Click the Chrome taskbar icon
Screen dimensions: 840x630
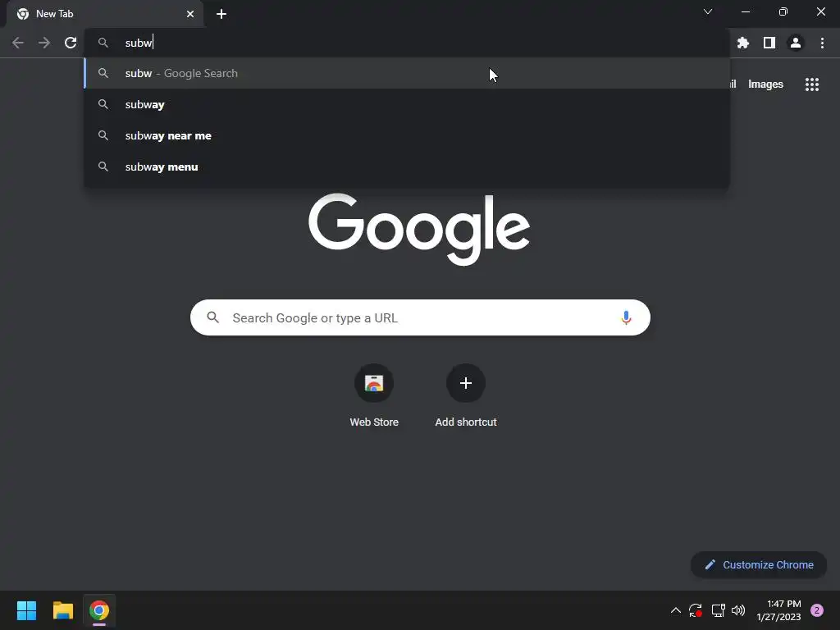click(x=99, y=610)
